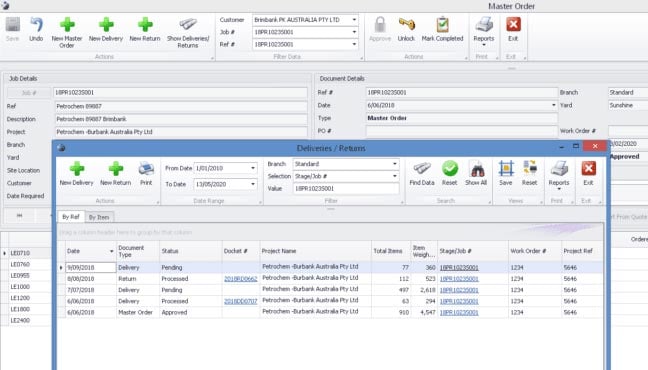Switch to the By Ref tab
The image size is (648, 370).
pos(71,217)
